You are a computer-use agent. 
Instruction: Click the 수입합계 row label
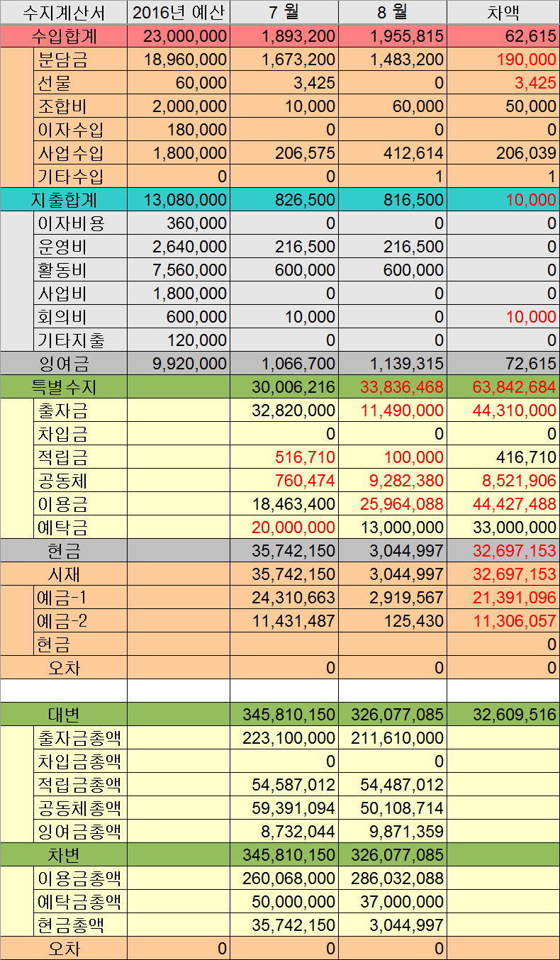click(x=64, y=36)
